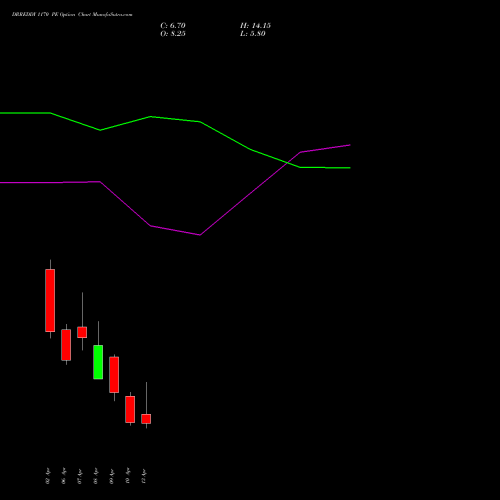The width and height of the screenshot is (500, 500).
Task: Click the 06 Apr date axis label
Action: tap(64, 476)
